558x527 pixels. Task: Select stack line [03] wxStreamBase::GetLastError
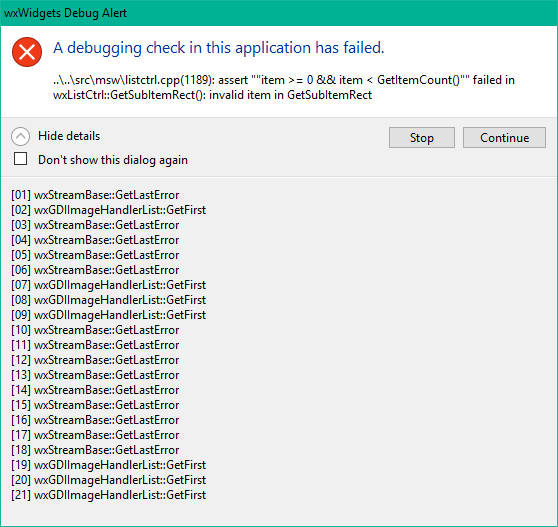(95, 225)
